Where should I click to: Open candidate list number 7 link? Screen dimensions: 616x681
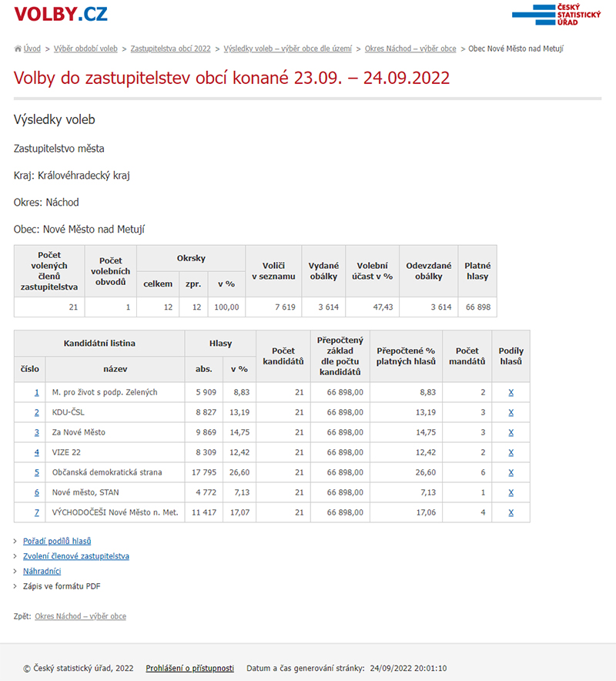(x=36, y=512)
